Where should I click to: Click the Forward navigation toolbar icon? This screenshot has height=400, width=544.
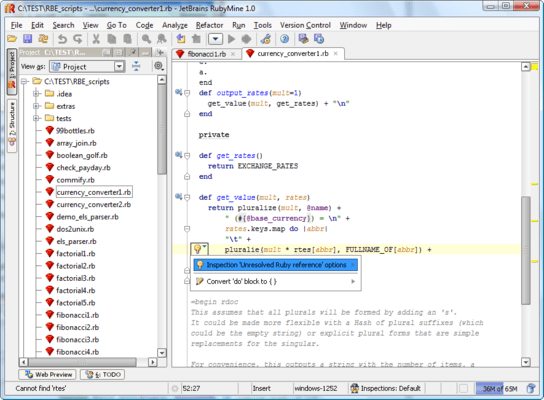(x=196, y=39)
